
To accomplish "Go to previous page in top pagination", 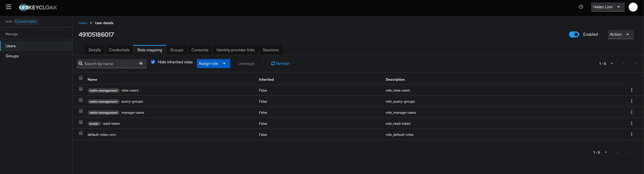I will tap(624, 63).
